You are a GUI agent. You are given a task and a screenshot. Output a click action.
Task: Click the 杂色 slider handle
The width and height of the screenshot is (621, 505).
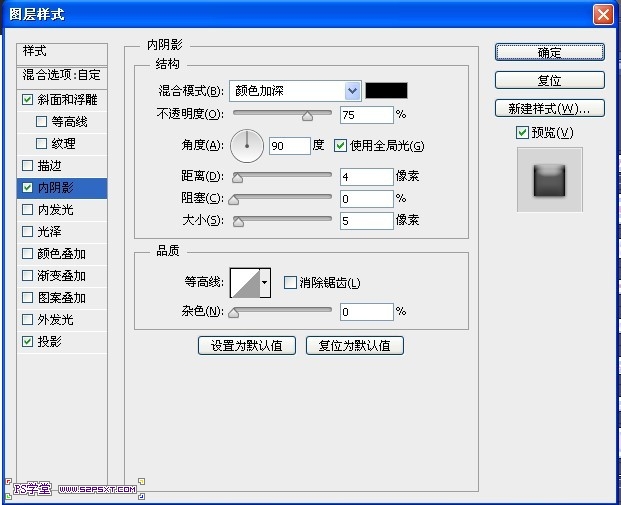pos(234,313)
